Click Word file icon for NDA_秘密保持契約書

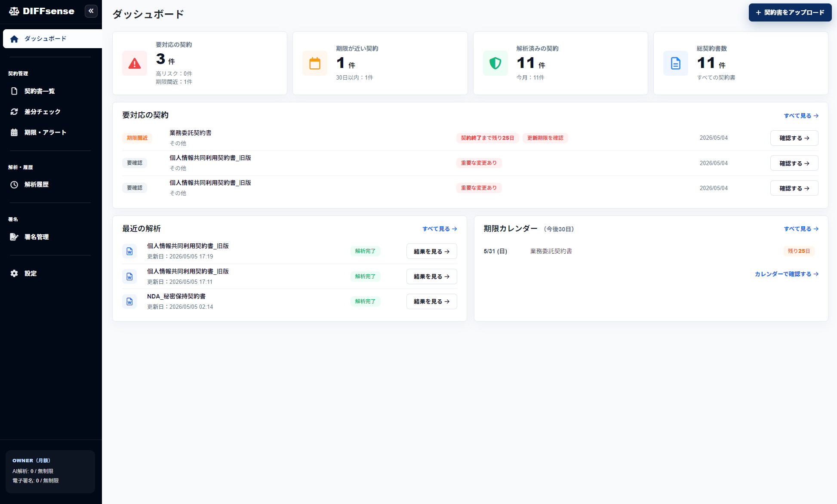(129, 301)
